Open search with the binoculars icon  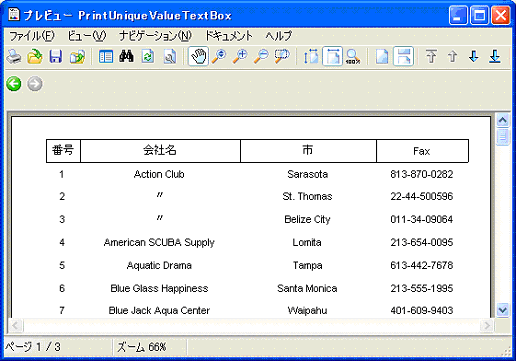(x=127, y=56)
